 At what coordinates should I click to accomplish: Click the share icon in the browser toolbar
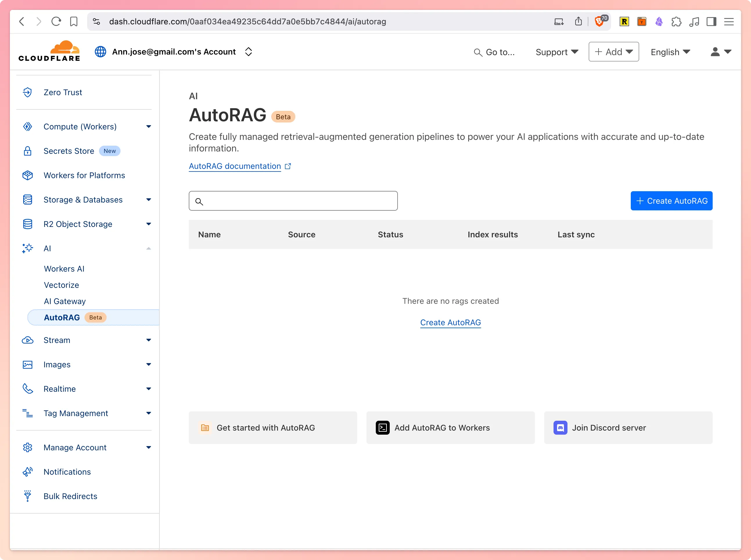578,21
